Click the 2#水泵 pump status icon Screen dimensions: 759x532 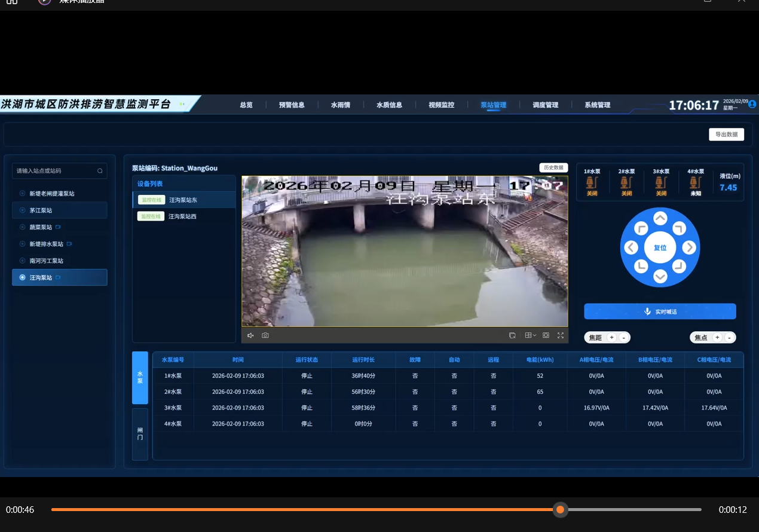tap(626, 183)
